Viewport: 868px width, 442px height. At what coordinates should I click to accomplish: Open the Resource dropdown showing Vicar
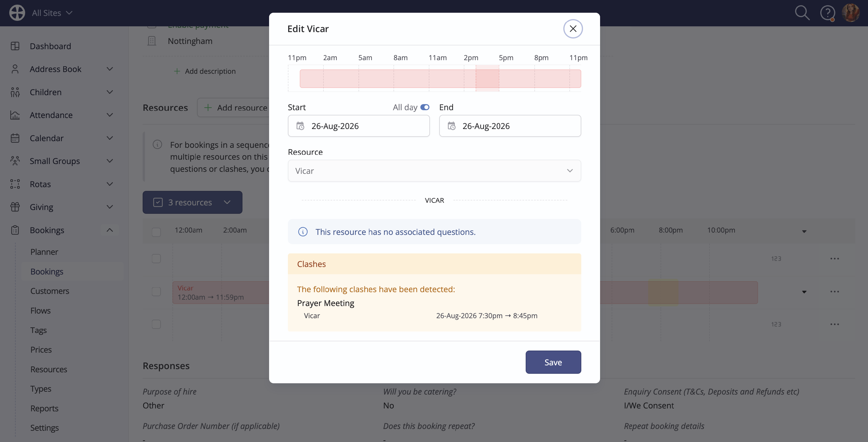coord(434,171)
